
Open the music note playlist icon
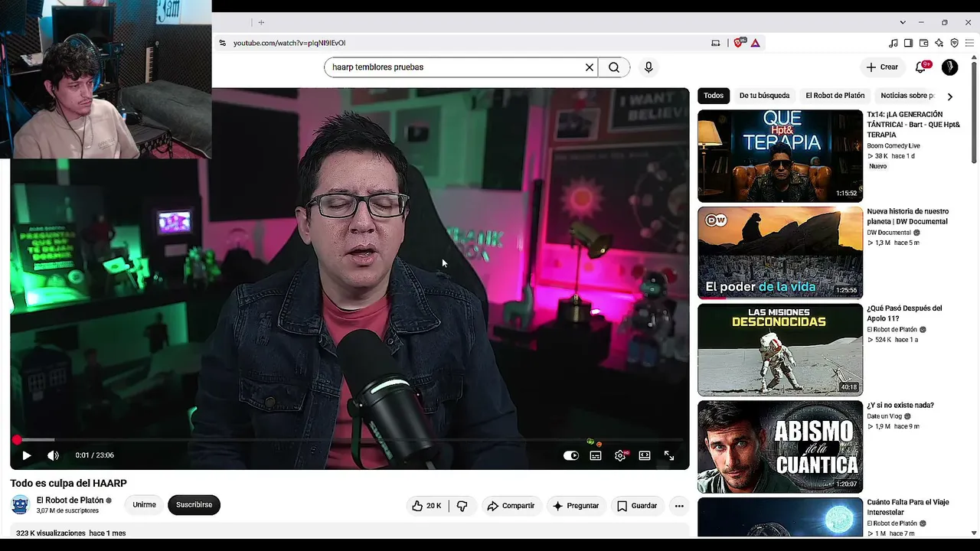[893, 43]
